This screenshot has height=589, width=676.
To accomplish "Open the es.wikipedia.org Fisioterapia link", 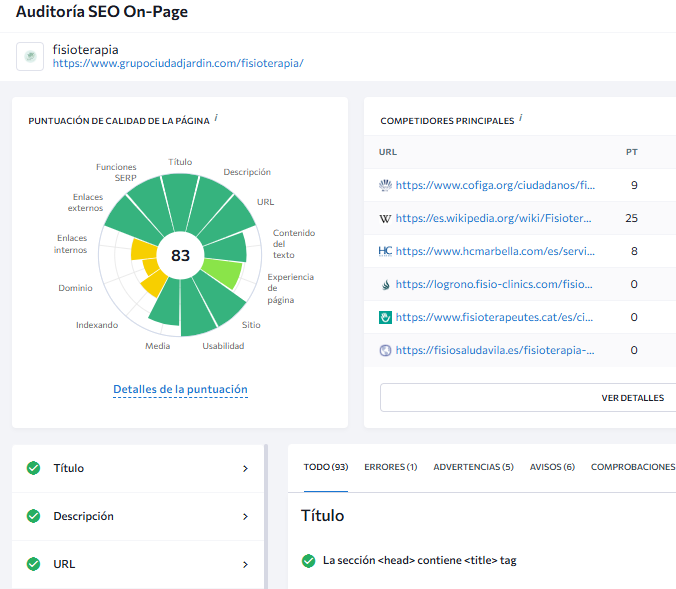I will (493, 218).
